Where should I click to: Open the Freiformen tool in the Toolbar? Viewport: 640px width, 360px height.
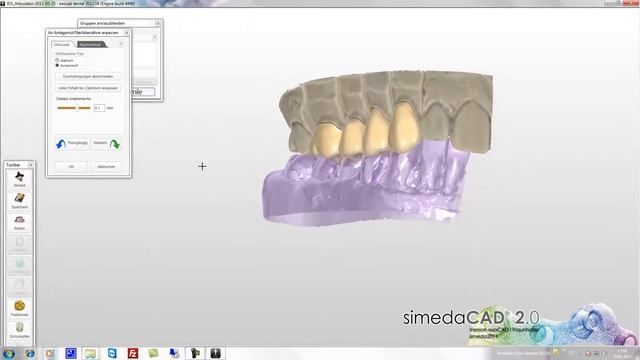[x=19, y=308]
